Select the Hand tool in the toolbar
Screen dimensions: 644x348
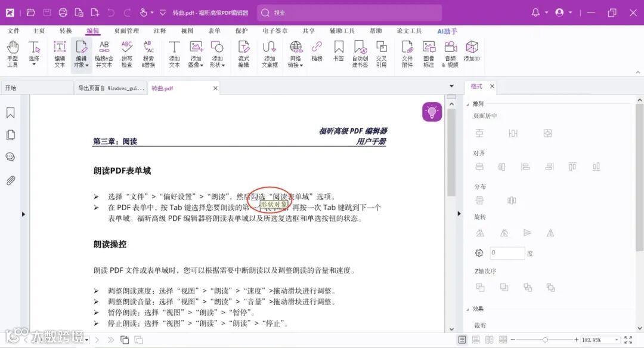(x=13, y=53)
